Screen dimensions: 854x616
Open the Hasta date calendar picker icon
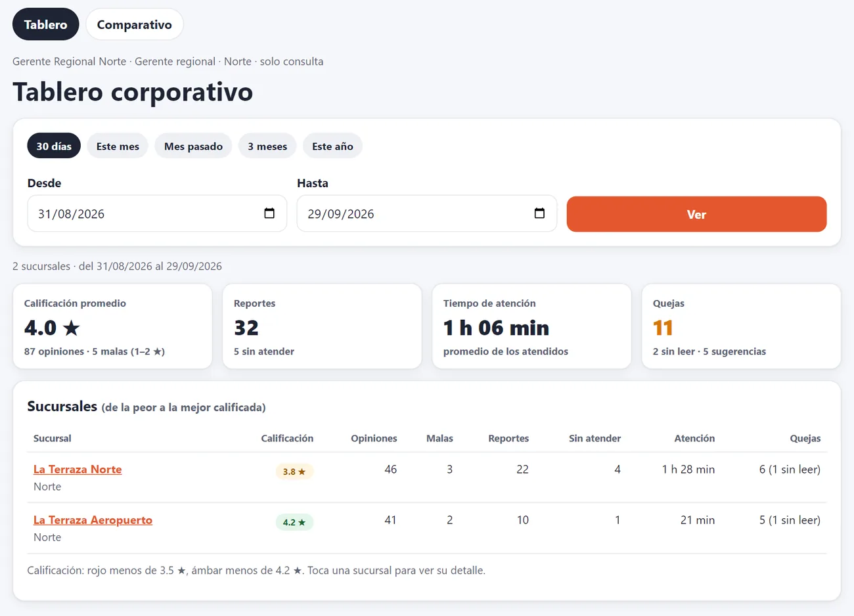coord(539,213)
